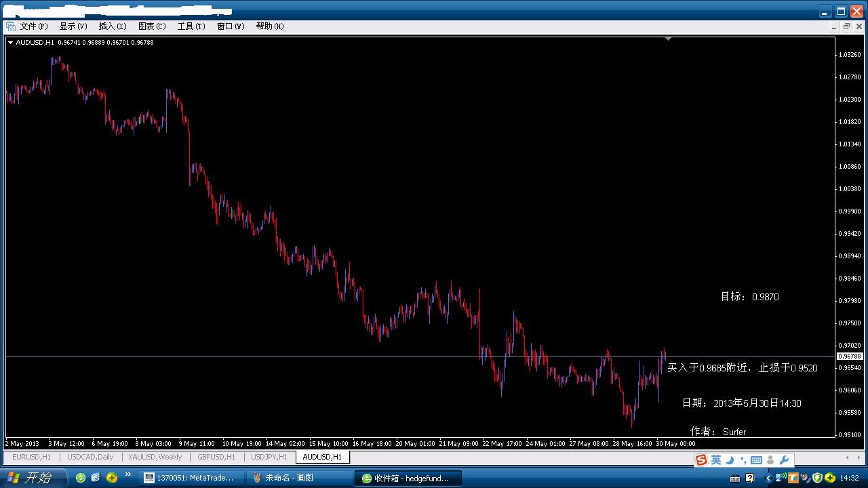The width and height of the screenshot is (868, 488).
Task: Click the yellow plus tray icon
Action: point(830,478)
